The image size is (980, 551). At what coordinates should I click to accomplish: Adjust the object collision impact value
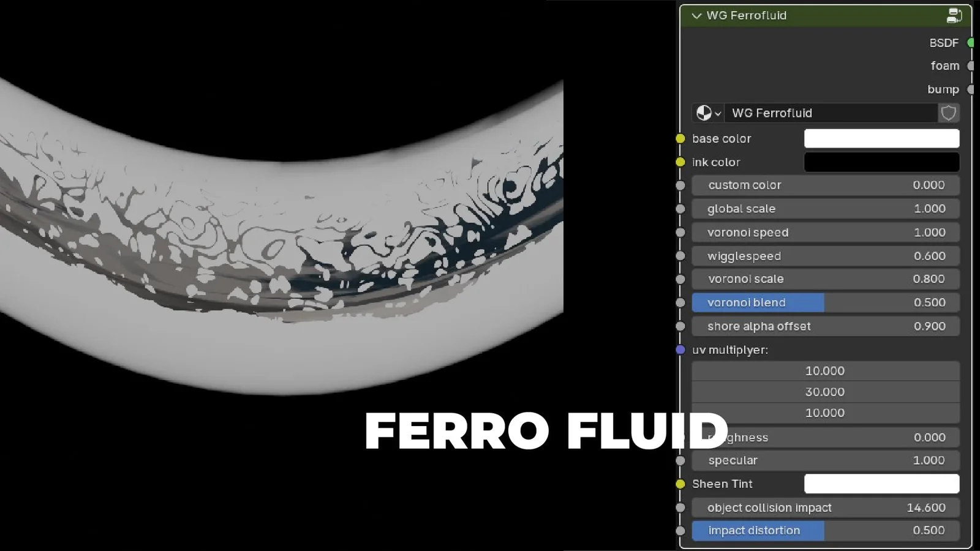tap(825, 508)
